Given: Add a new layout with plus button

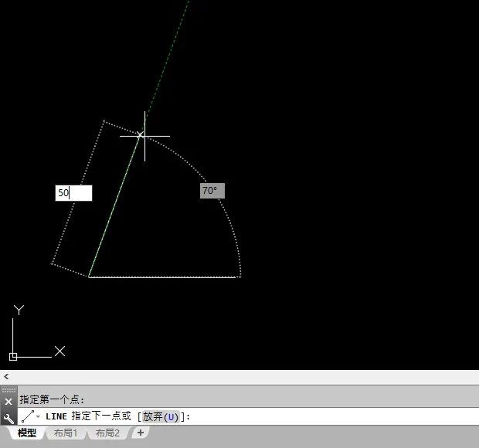Looking at the screenshot, I should click(141, 433).
